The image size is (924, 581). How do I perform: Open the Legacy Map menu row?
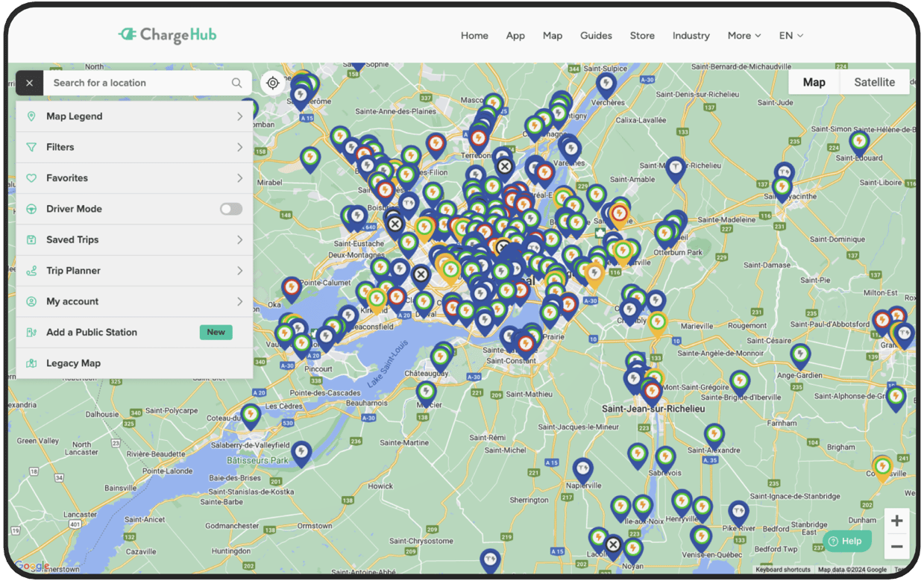tap(134, 363)
